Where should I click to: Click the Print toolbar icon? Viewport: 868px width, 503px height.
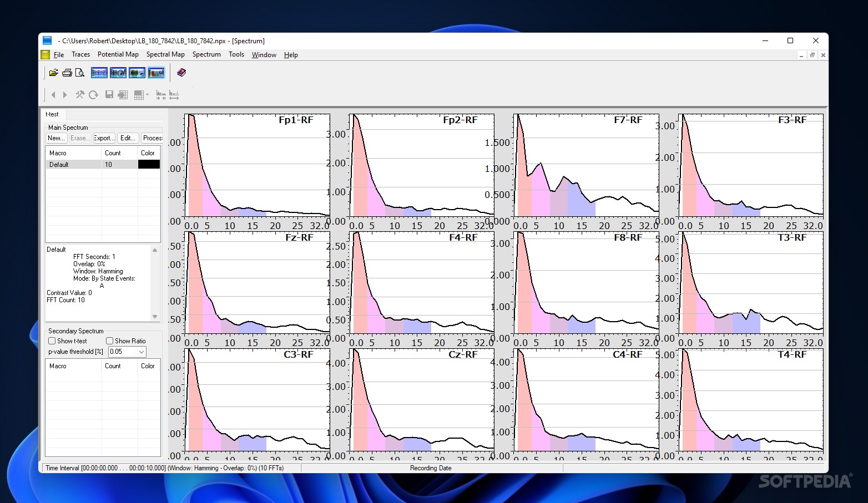(67, 73)
